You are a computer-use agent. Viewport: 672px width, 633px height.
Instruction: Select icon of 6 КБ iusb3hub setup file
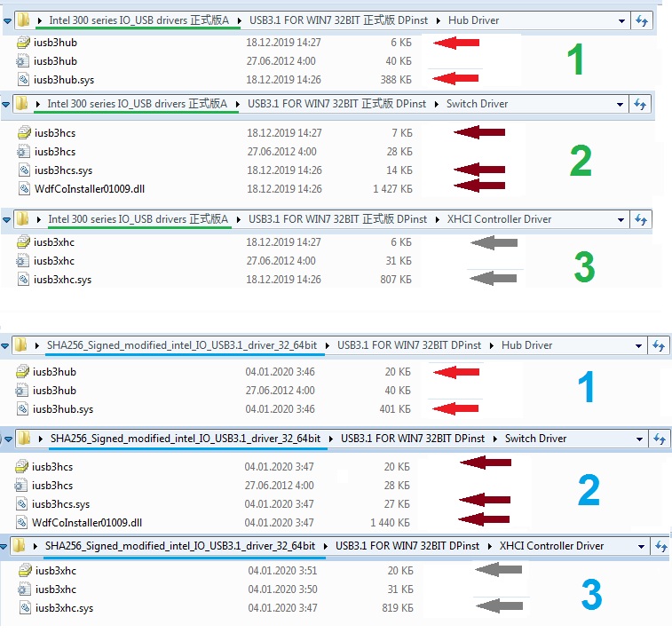[x=23, y=43]
